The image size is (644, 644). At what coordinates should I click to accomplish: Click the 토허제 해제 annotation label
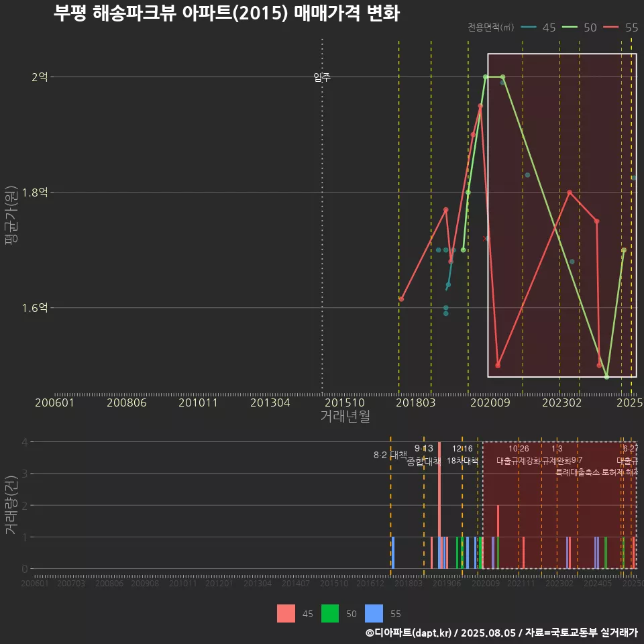point(620,472)
